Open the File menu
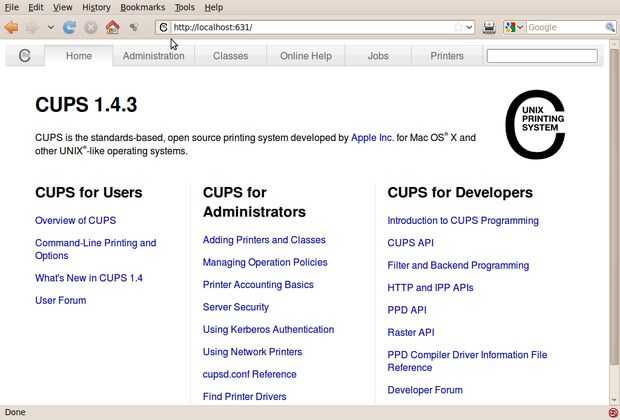 [x=11, y=8]
